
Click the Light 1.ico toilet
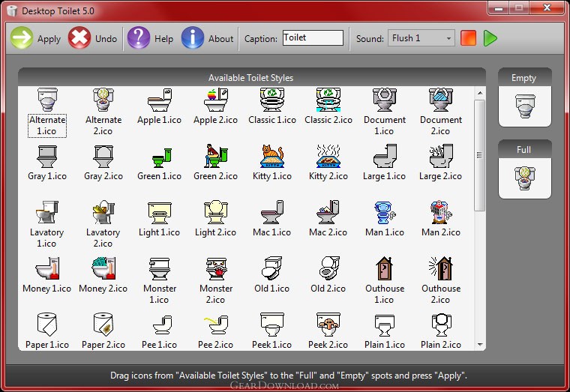pos(159,213)
